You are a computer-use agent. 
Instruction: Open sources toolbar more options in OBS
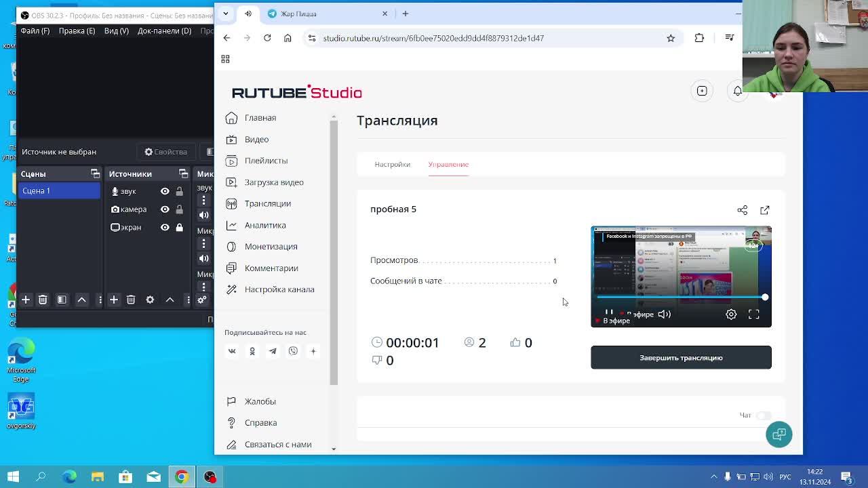pos(189,300)
